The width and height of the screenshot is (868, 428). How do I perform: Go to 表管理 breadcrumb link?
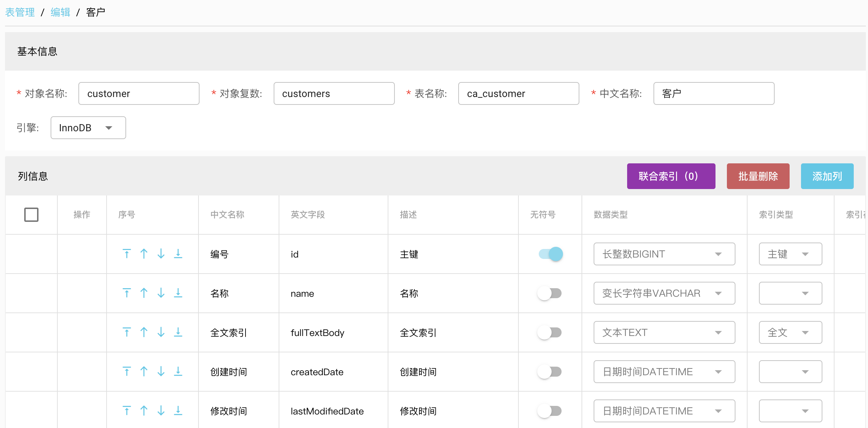point(20,12)
